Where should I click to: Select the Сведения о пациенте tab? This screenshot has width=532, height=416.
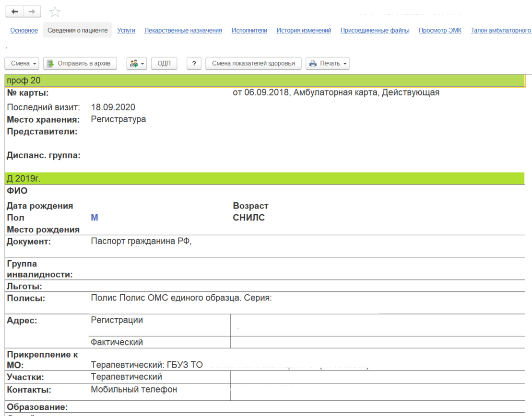coord(77,30)
